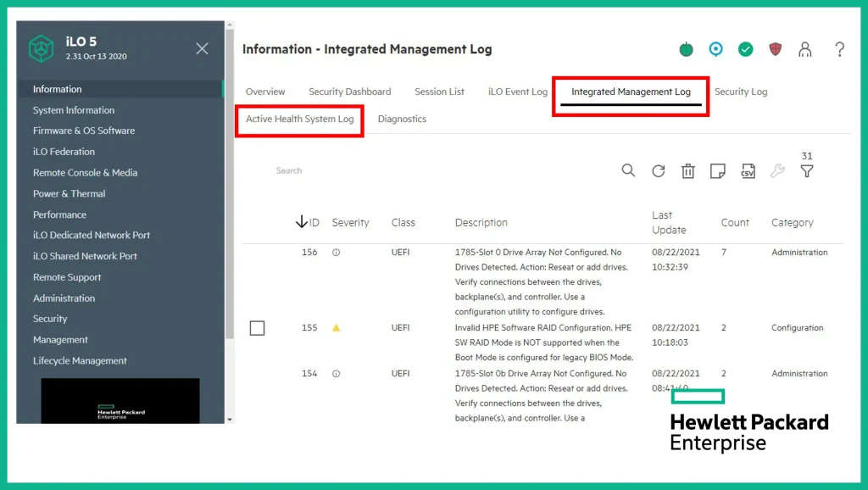Click the add maintenance note icon

pos(718,171)
